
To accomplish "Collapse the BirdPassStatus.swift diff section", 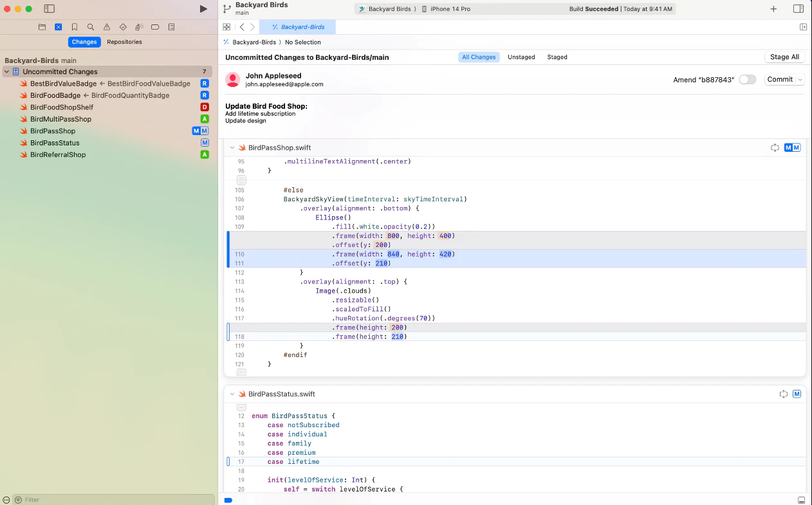I will 232,394.
